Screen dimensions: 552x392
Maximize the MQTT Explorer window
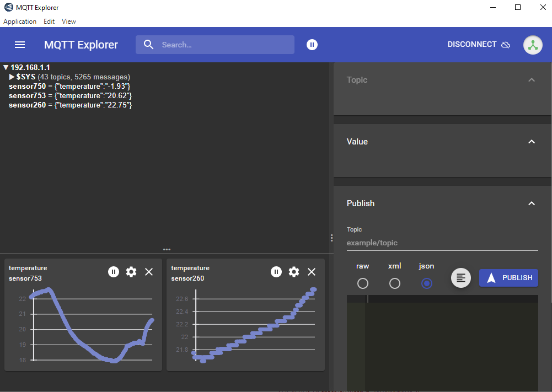click(518, 7)
